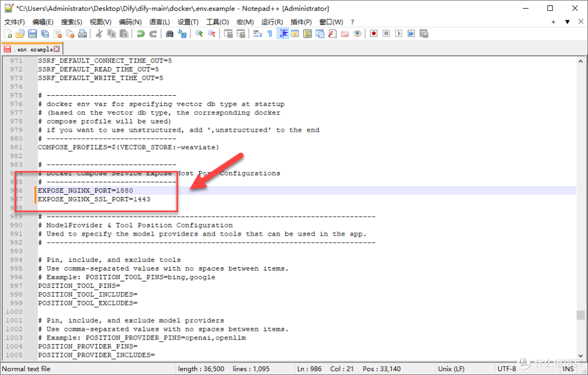Toggle the indent guide button

click(x=283, y=34)
